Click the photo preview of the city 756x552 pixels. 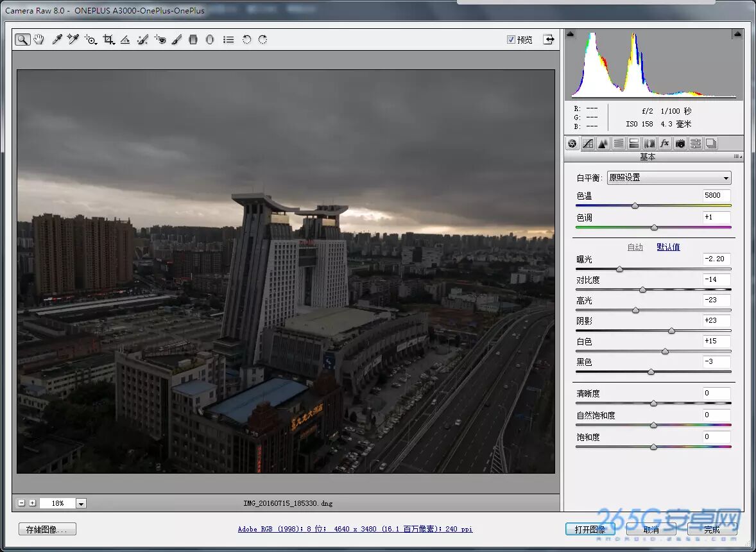pos(286,272)
